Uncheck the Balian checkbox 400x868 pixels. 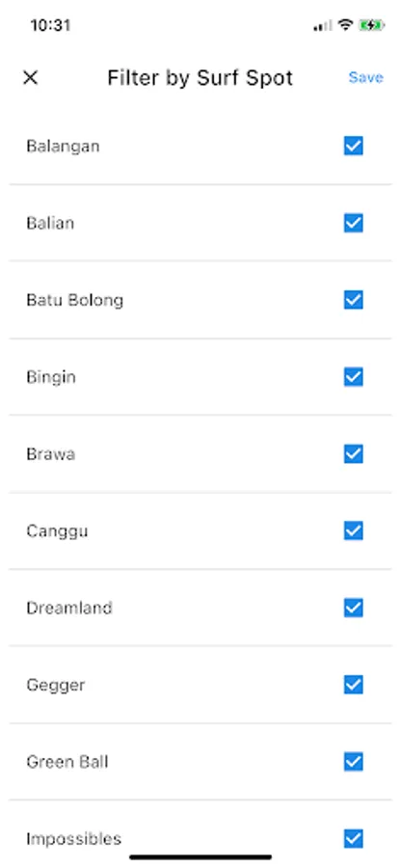click(x=353, y=223)
